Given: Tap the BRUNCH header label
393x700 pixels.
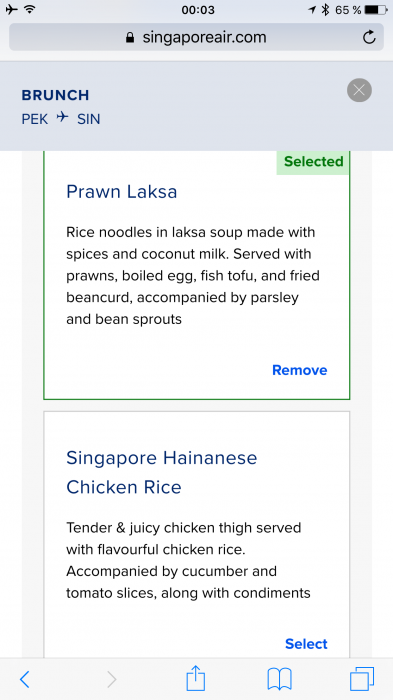Looking at the screenshot, I should tap(55, 95).
